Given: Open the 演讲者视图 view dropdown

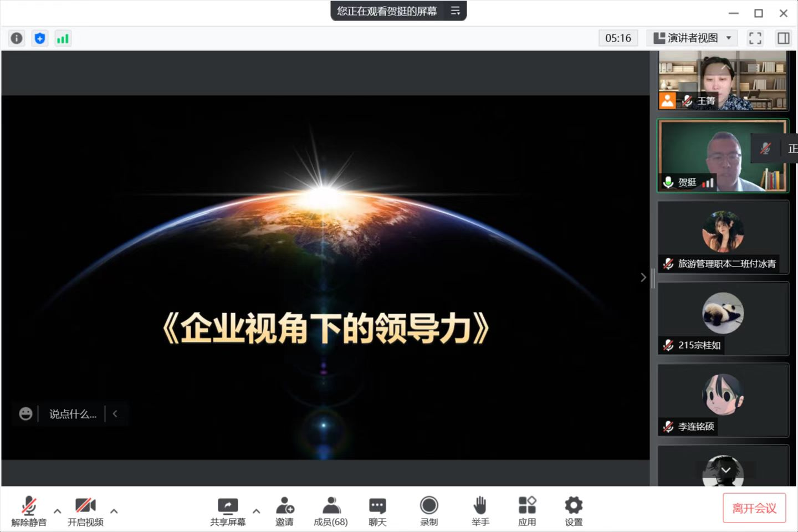Looking at the screenshot, I should [x=692, y=38].
